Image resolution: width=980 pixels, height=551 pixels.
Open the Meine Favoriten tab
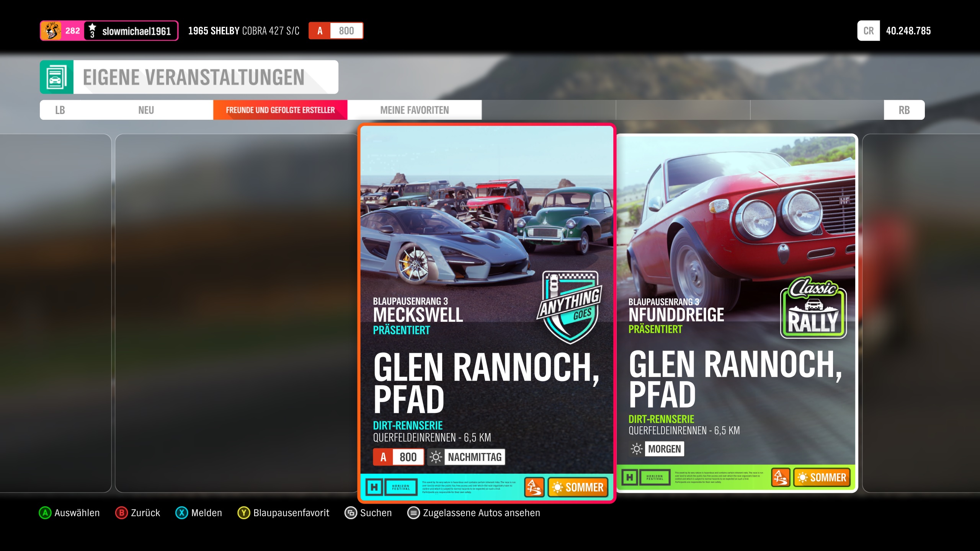tap(414, 110)
